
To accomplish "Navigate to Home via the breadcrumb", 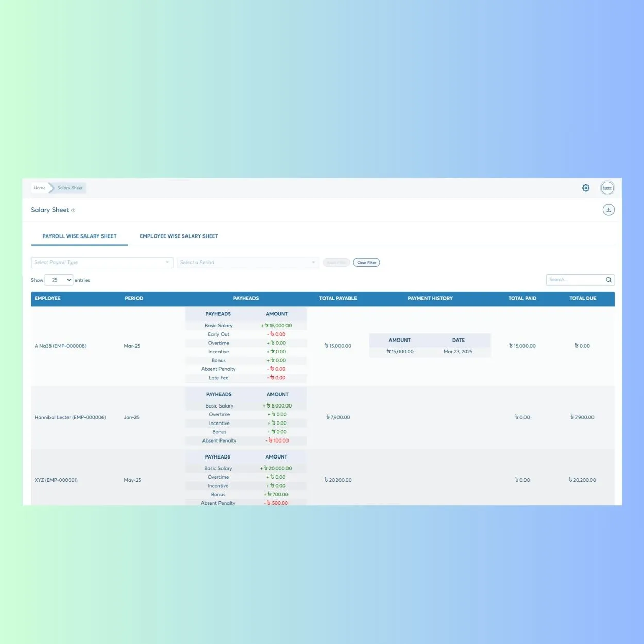I will [39, 188].
